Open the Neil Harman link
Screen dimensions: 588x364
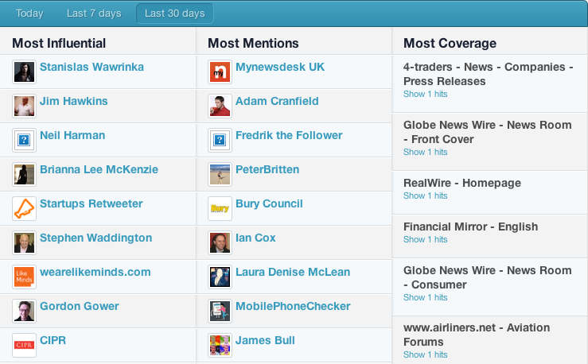click(72, 135)
